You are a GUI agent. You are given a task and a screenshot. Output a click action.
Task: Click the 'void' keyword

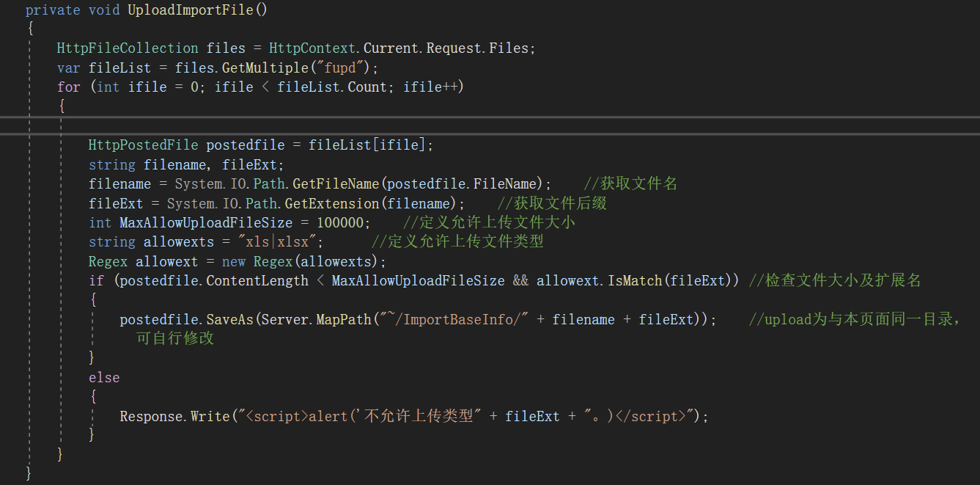(x=104, y=10)
